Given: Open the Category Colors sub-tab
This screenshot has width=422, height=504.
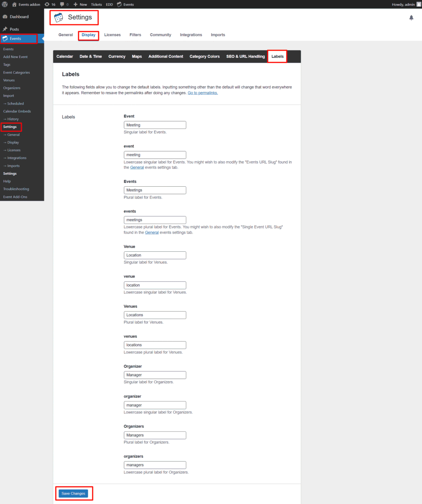Looking at the screenshot, I should point(205,56).
